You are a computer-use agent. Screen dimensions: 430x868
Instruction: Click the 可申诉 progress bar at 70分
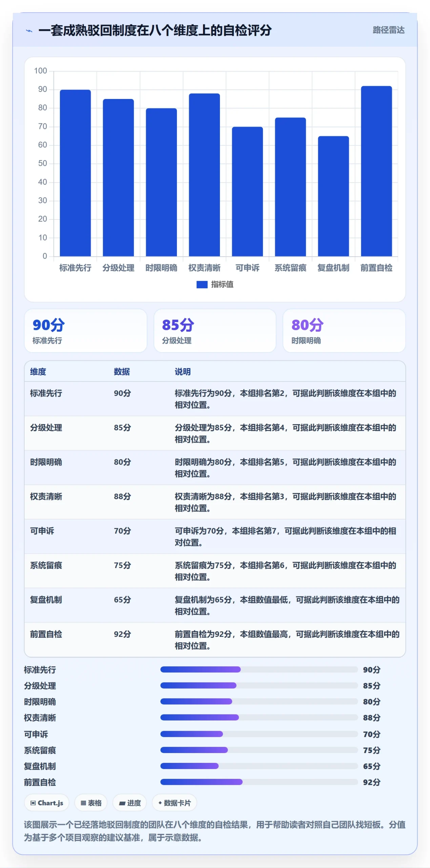pos(259,734)
